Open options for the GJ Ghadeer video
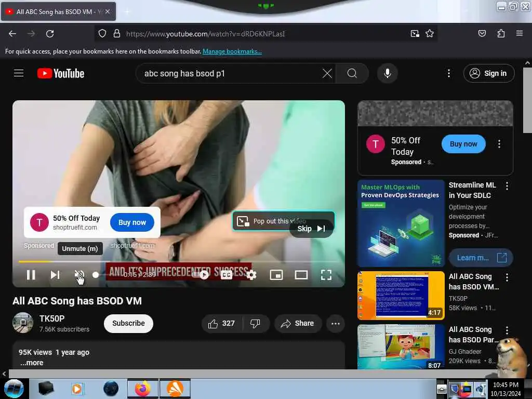532x399 pixels. [507, 330]
